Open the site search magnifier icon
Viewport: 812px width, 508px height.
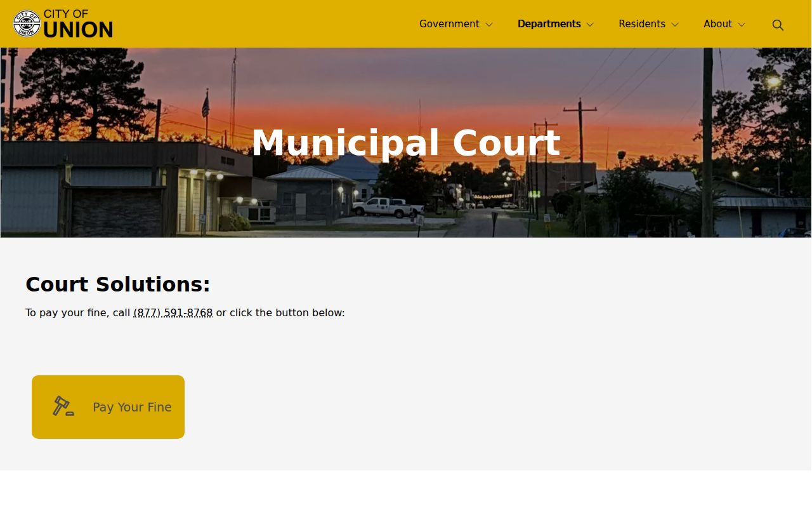[778, 25]
